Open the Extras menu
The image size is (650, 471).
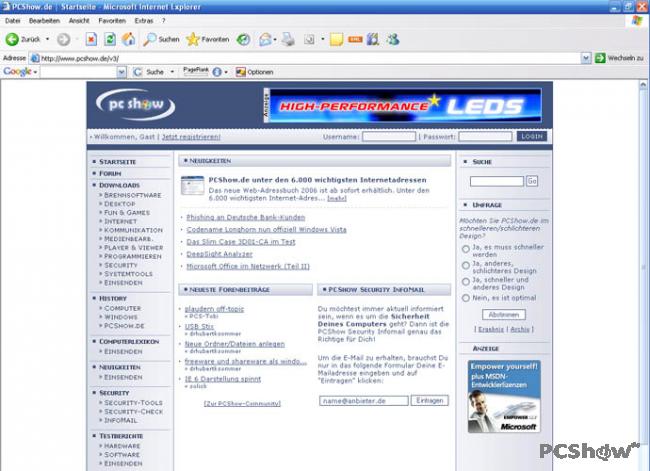(x=144, y=21)
